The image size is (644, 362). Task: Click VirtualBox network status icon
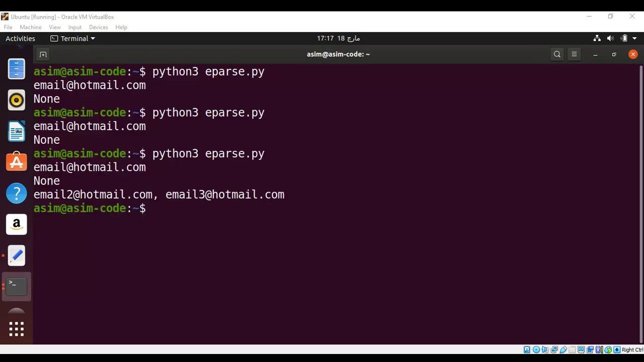pos(554,350)
